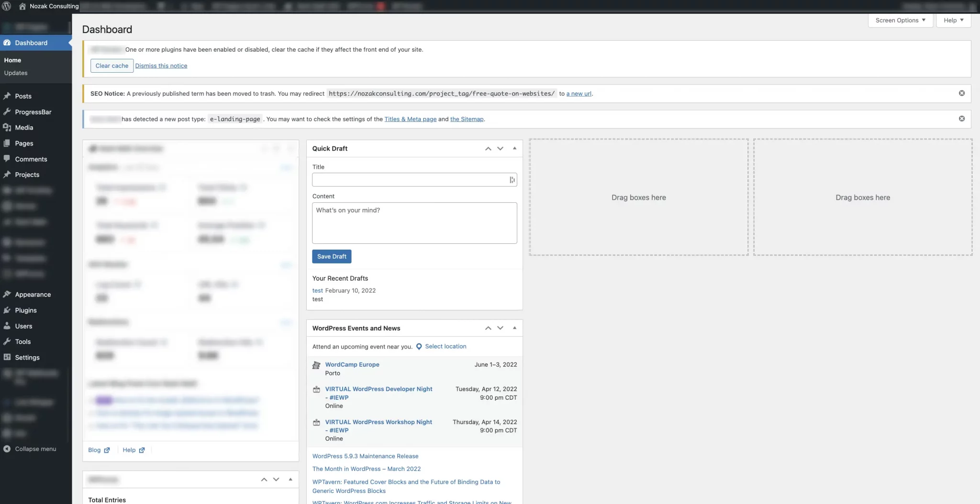Viewport: 980px width, 504px height.
Task: Click the WordPress logo in admin bar
Action: (x=7, y=6)
